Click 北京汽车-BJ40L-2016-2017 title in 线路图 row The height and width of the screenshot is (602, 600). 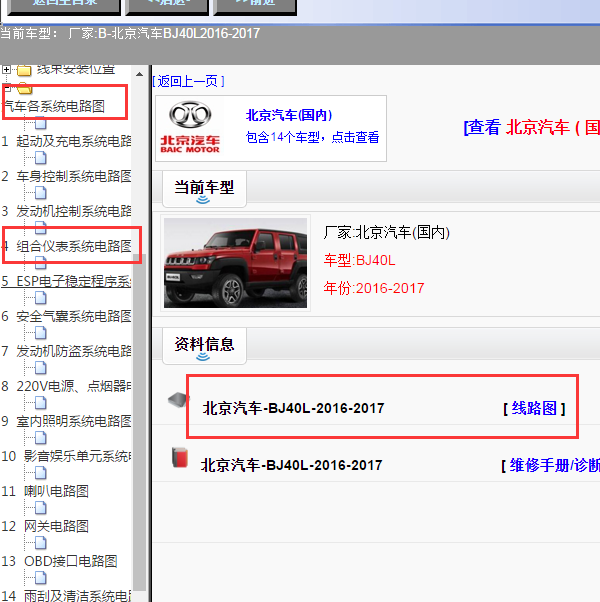[x=293, y=408]
